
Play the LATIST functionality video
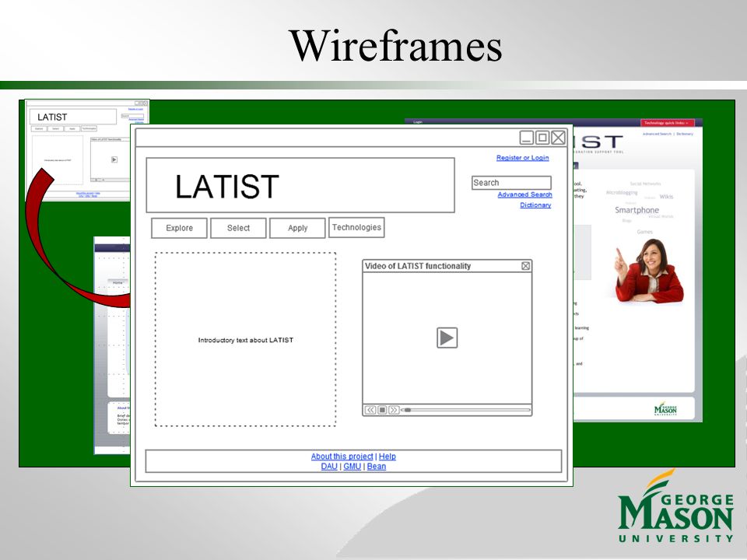point(447,338)
